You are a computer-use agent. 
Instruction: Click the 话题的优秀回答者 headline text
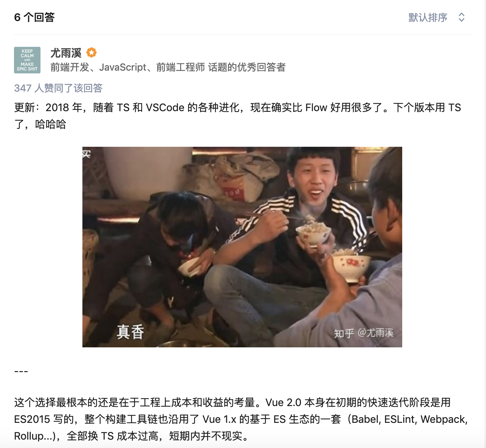tap(247, 67)
